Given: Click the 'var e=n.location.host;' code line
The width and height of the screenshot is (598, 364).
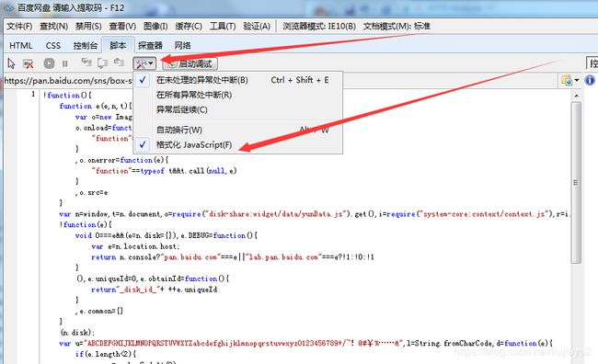Looking at the screenshot, I should [135, 246].
